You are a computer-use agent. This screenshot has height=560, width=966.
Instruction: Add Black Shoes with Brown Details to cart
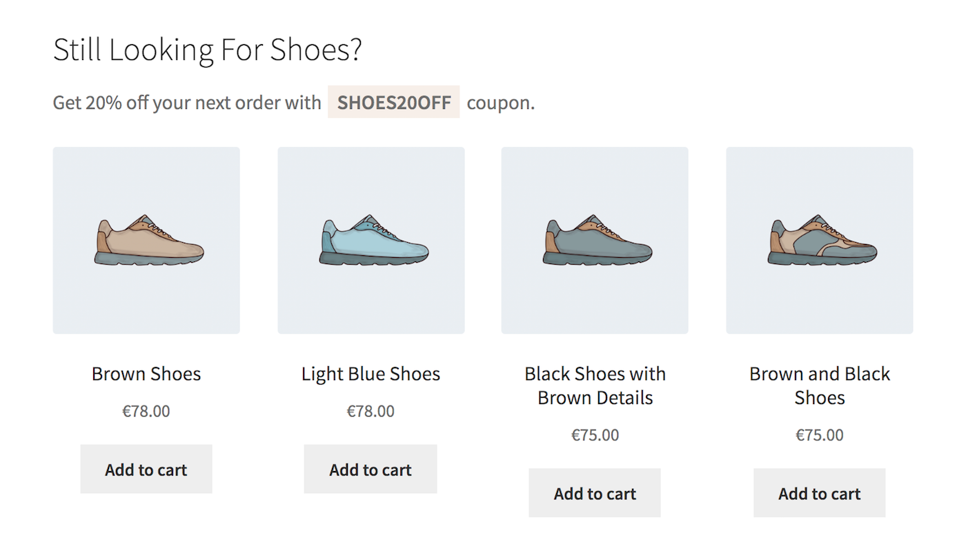coord(595,494)
